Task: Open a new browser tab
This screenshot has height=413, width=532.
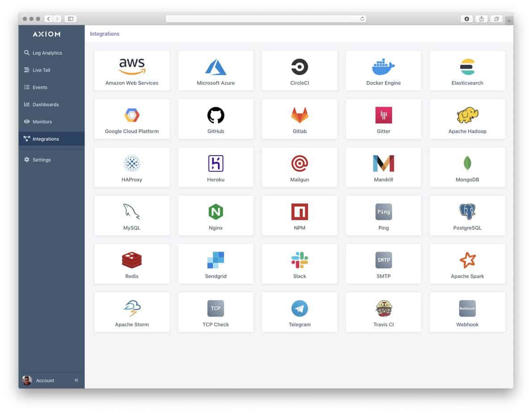Action: (x=509, y=21)
